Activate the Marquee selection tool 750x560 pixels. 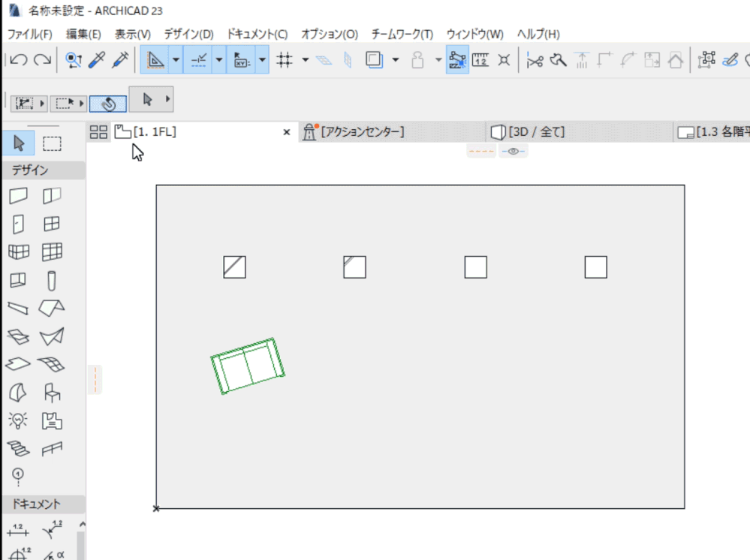(x=52, y=143)
